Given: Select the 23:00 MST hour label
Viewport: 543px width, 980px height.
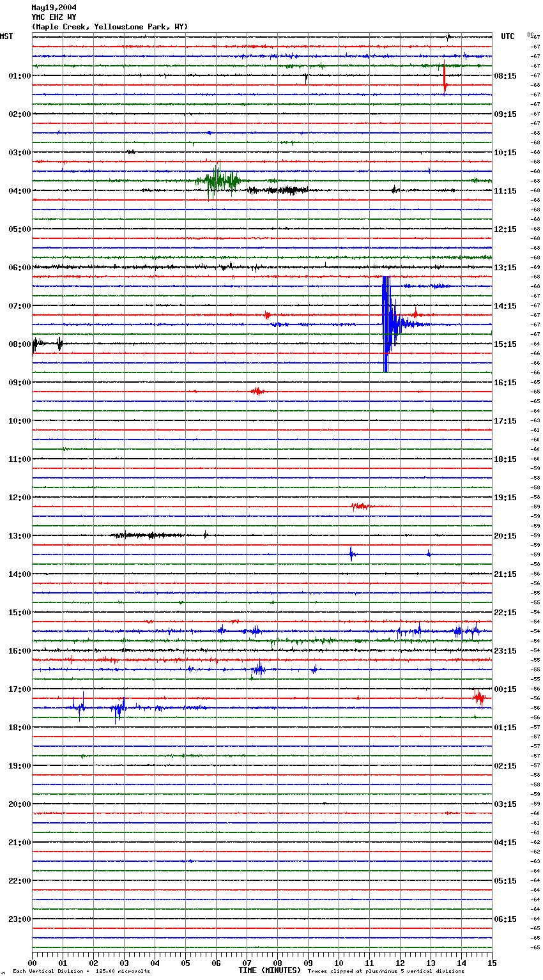Looking at the screenshot, I should coord(20,919).
